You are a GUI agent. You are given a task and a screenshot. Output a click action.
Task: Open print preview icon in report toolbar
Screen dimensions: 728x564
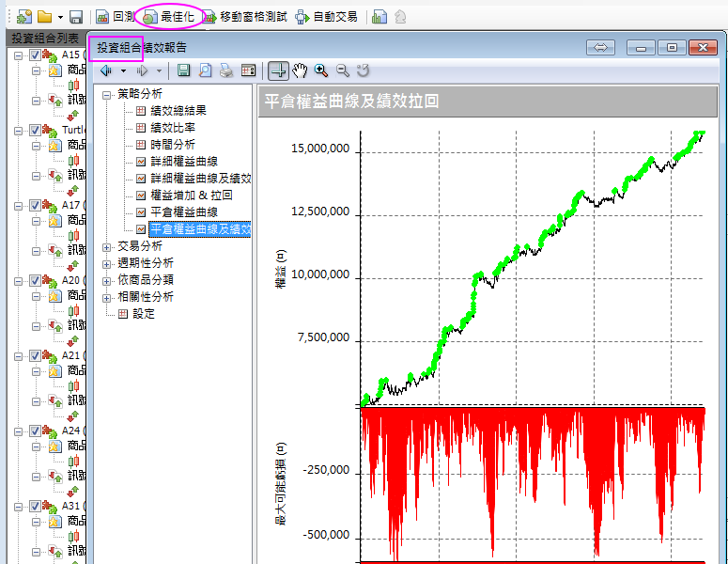205,70
